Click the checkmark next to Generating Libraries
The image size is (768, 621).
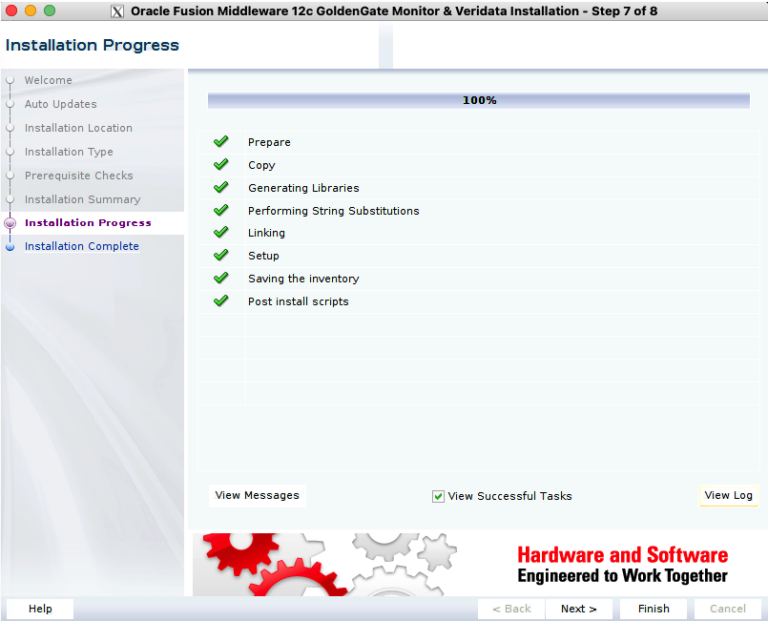(221, 188)
